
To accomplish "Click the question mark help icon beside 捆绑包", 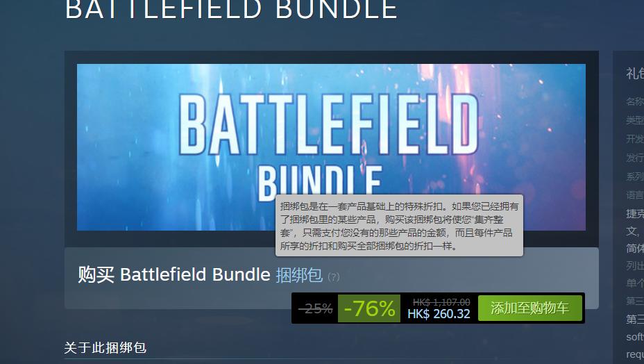I will (x=334, y=276).
